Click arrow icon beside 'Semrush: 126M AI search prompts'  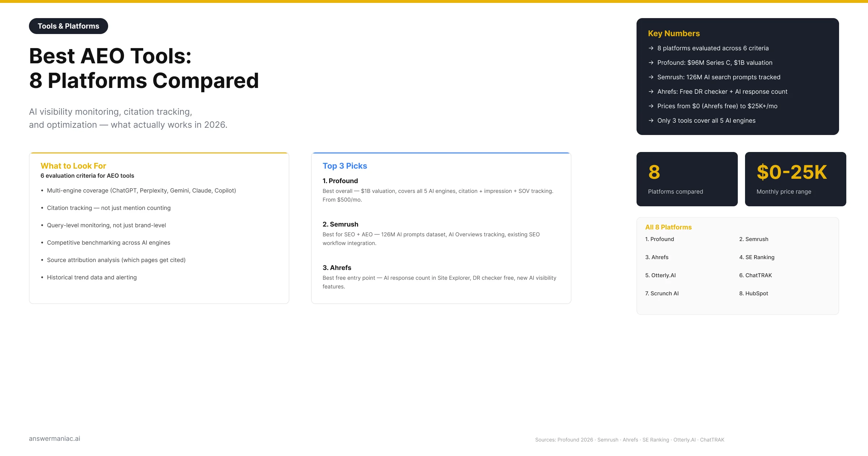click(651, 77)
